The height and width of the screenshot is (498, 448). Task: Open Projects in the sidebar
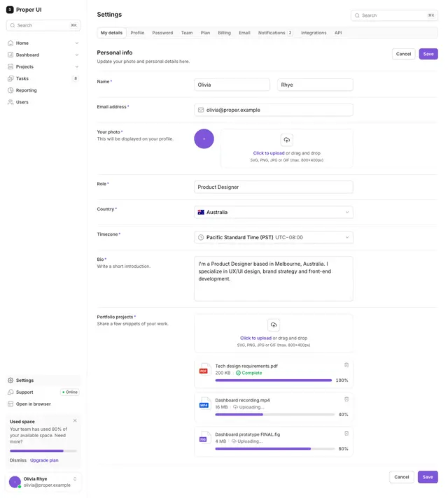43,66
